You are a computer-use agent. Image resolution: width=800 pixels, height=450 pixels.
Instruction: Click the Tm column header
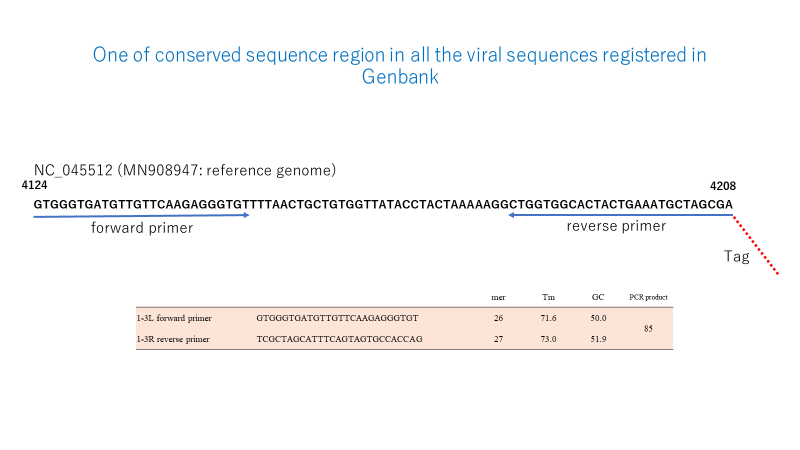[548, 297]
